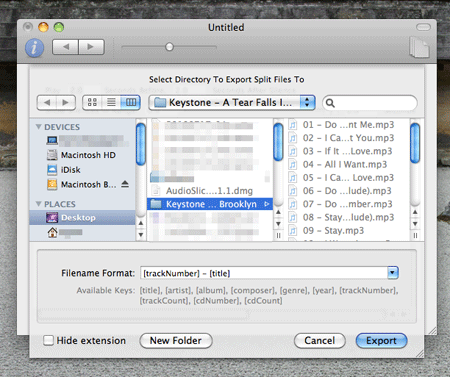Click right column scroll up arrow
This screenshot has width=450, height=377.
pos(415,212)
